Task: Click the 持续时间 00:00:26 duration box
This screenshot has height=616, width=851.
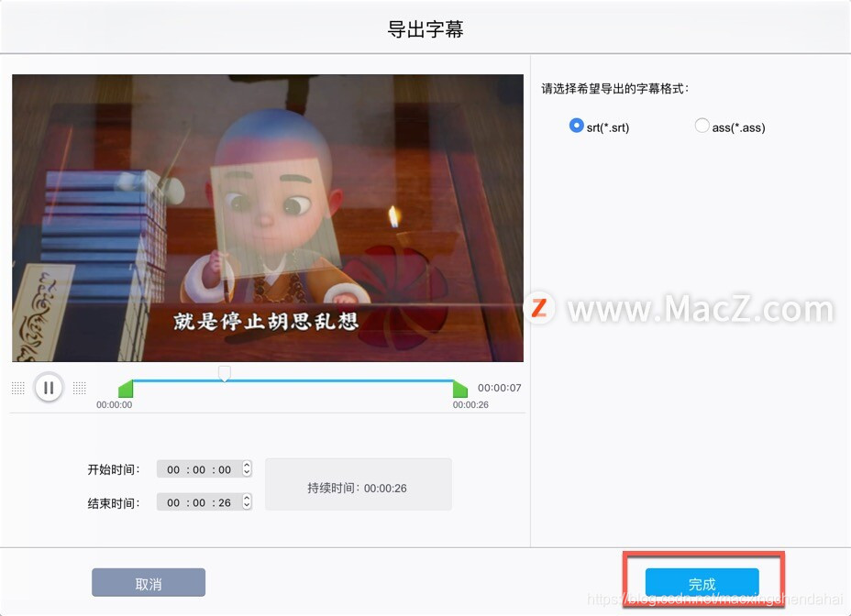Action: point(358,487)
